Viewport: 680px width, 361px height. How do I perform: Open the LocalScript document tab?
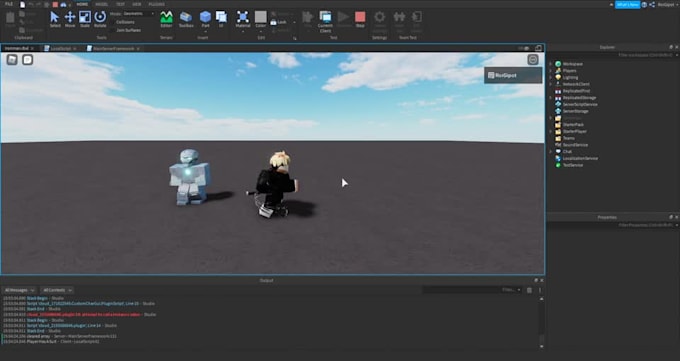coord(60,49)
